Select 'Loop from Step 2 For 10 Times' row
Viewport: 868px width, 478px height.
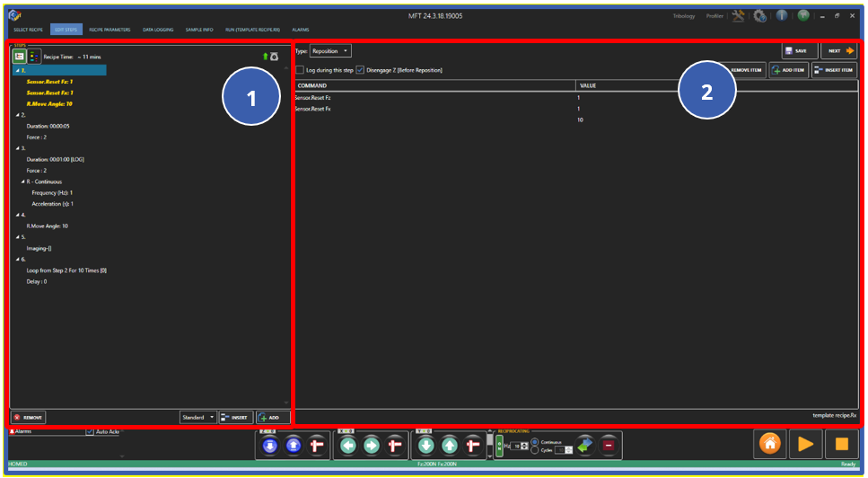point(66,270)
